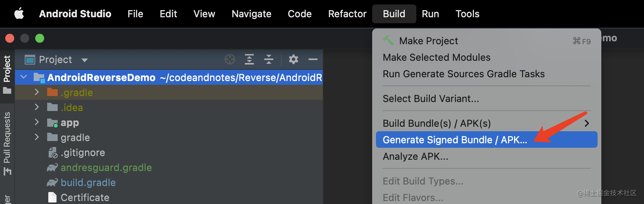Select the .idea folder row
This screenshot has width=644, height=204.
tap(169, 107)
